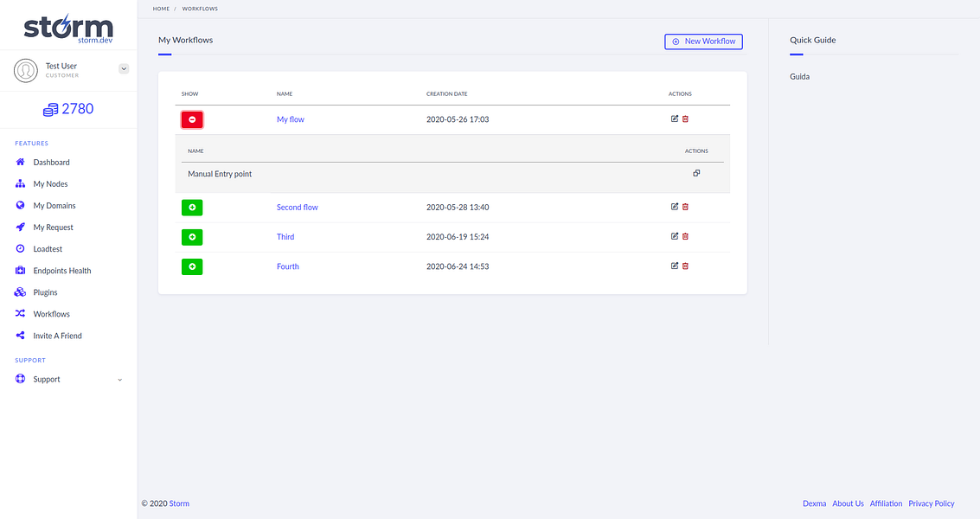Edit the Second flow workflow
Image resolution: width=980 pixels, height=519 pixels.
pos(675,207)
